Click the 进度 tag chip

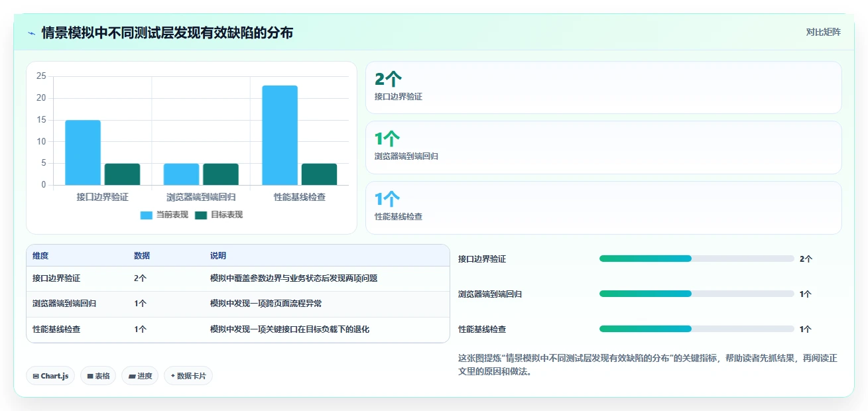[140, 376]
